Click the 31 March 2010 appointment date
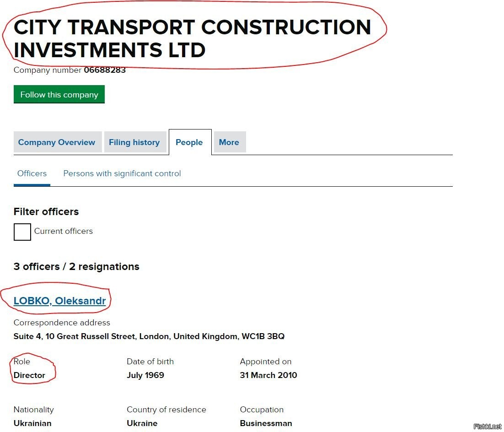This screenshot has height=432, width=504. [x=268, y=375]
